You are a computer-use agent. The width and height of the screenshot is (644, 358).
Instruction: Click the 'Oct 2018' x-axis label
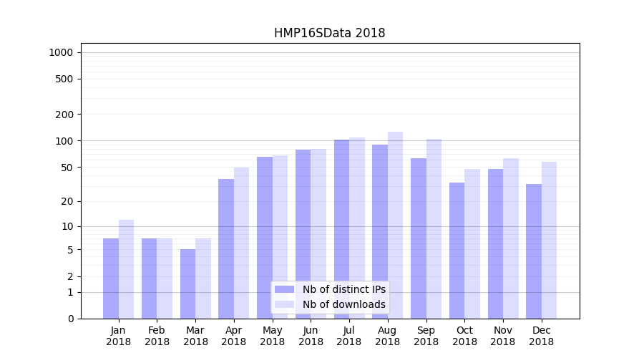[464, 336]
